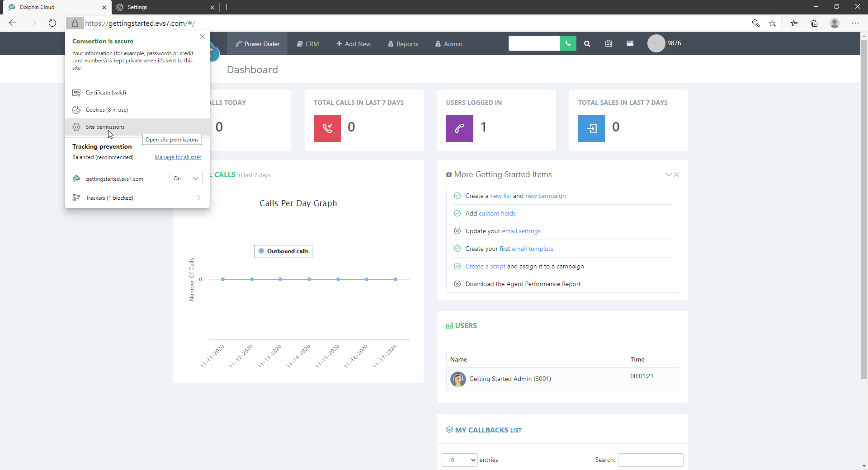This screenshot has width=868, height=470.
Task: Click the password key icon in address bar
Action: (x=756, y=23)
